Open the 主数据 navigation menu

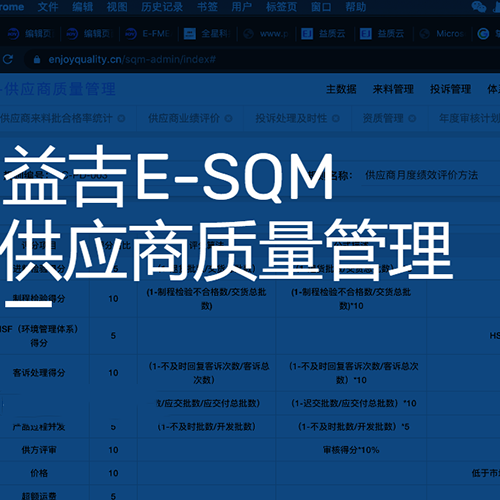(x=341, y=89)
